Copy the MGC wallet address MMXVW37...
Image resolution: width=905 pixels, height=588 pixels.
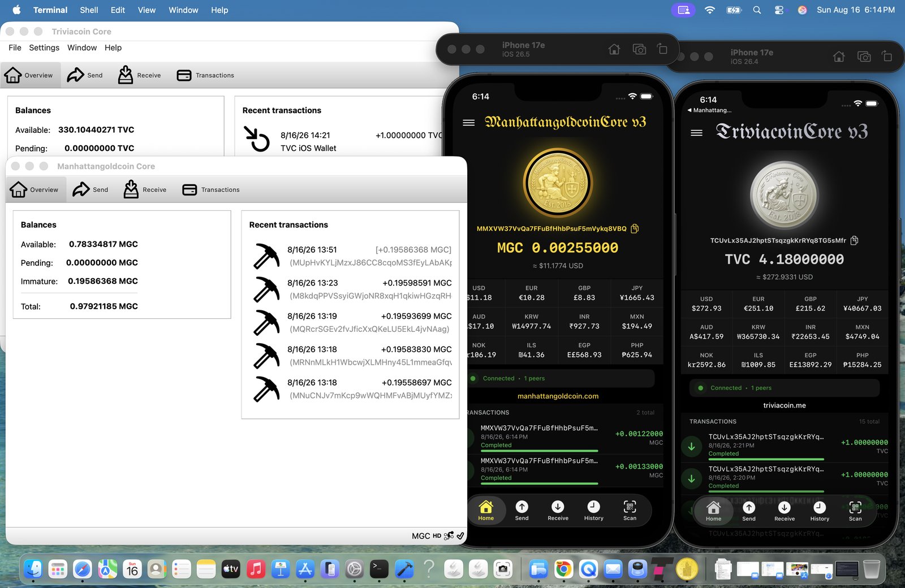[x=635, y=228]
